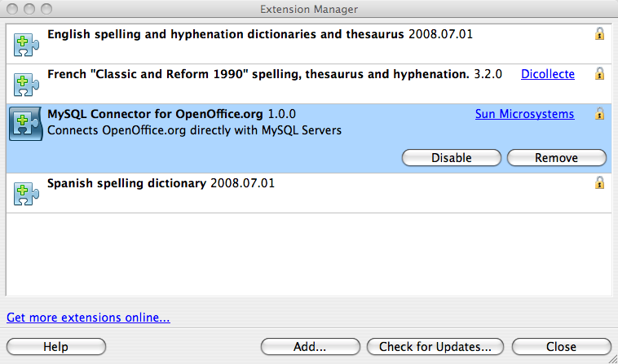The height and width of the screenshot is (364, 618).
Task: Follow the Get more extensions online link
Action: (x=88, y=318)
